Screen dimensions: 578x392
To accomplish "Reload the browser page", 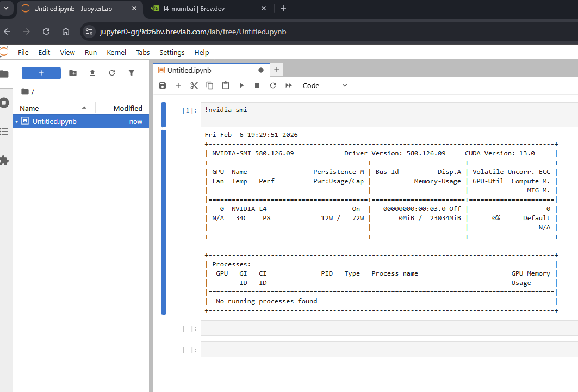I will [46, 32].
